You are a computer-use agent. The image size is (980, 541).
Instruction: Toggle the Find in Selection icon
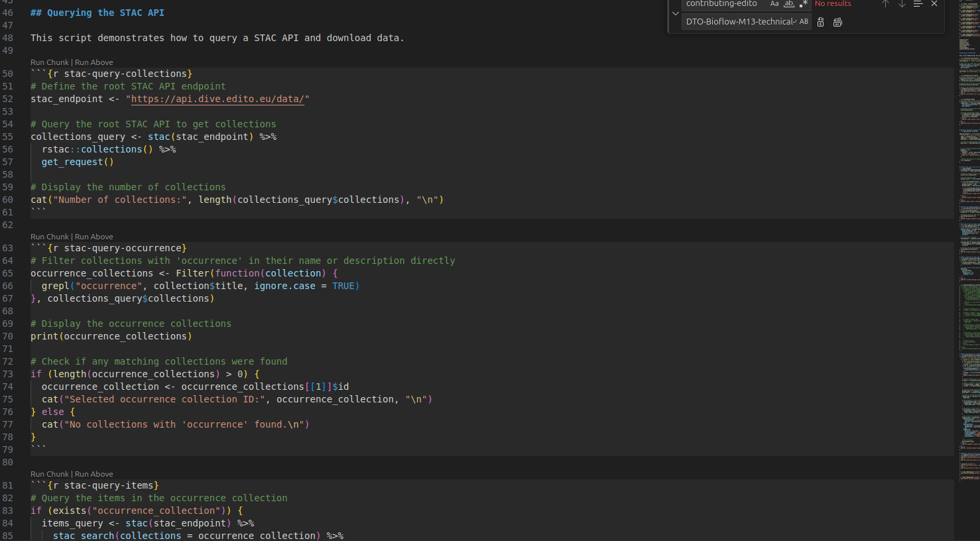(918, 4)
